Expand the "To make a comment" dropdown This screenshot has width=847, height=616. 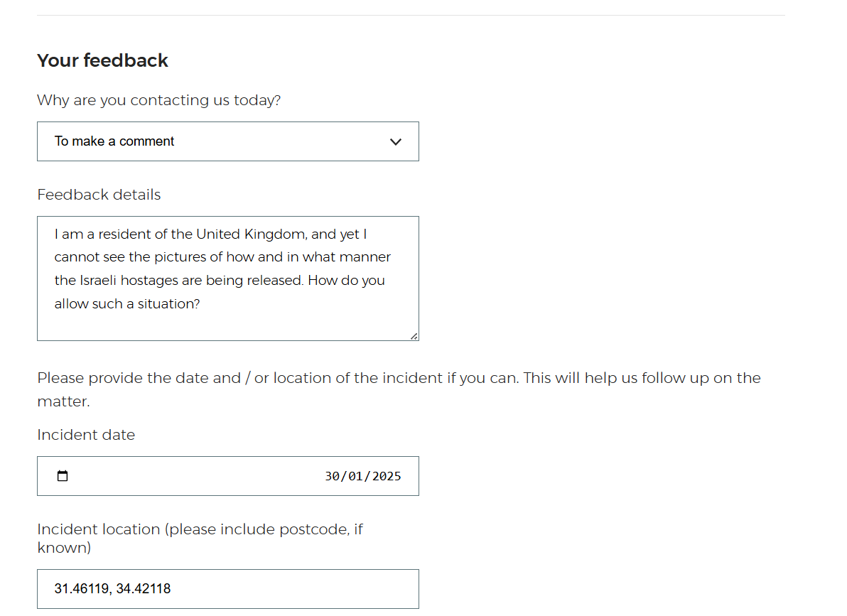[x=227, y=141]
